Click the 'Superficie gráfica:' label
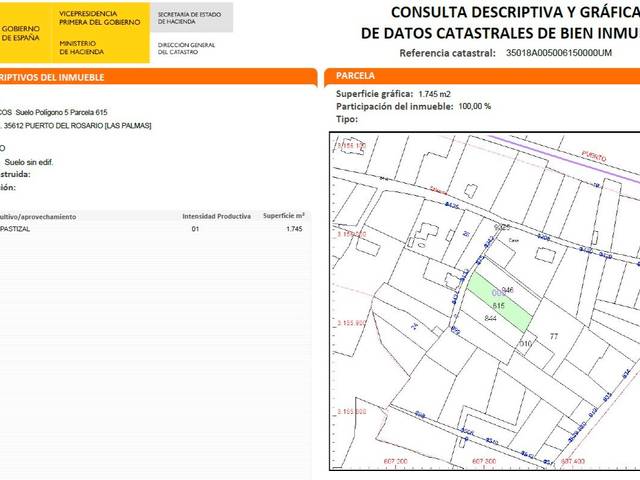640x480 pixels. pyautogui.click(x=374, y=94)
